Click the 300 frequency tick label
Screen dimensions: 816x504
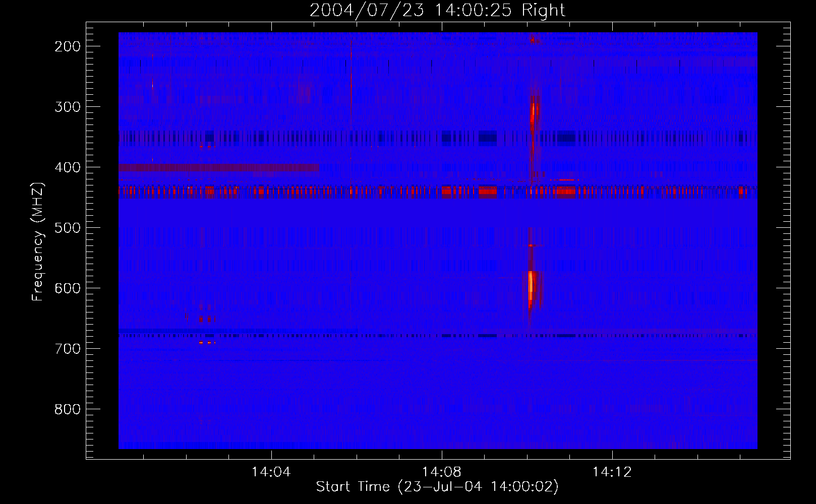68,107
